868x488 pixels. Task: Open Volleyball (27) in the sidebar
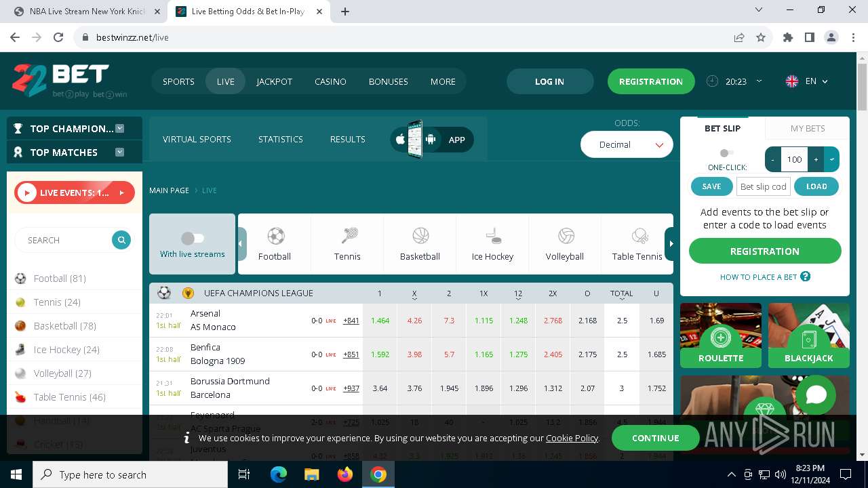point(62,373)
